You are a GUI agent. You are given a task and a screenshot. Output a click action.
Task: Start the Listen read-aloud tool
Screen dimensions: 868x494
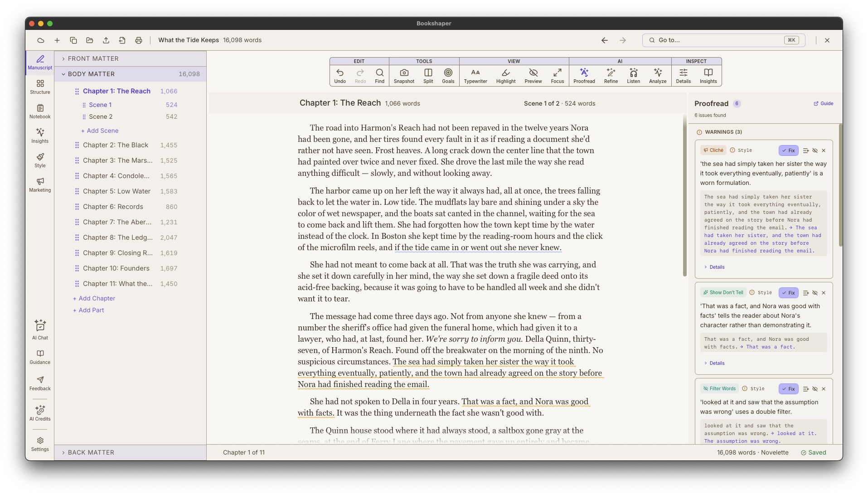pos(634,76)
